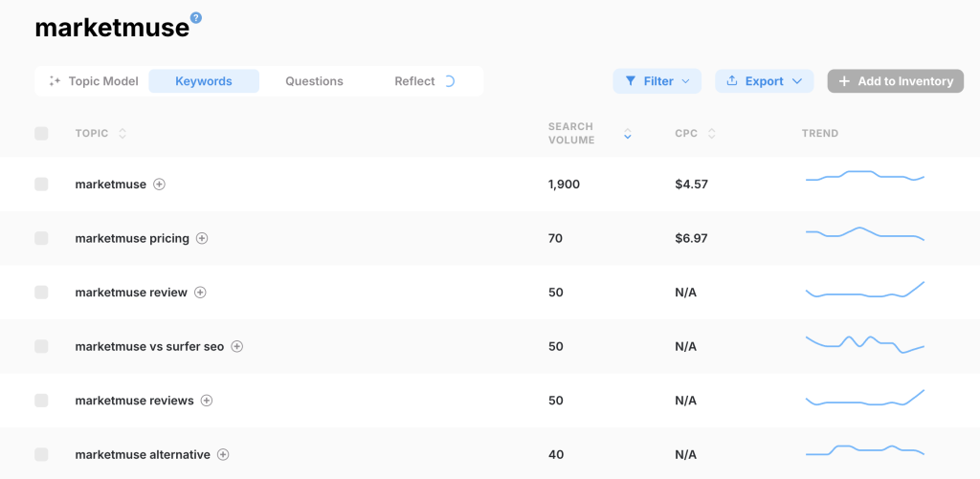The width and height of the screenshot is (980, 479).
Task: Check the marketmuse row checkbox
Action: click(x=41, y=185)
